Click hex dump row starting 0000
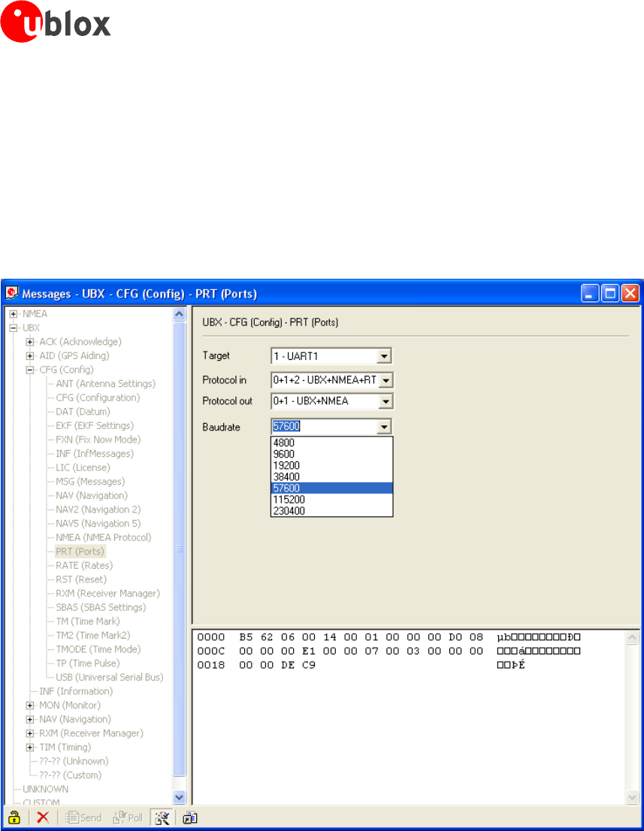644x831 pixels. tap(389, 637)
